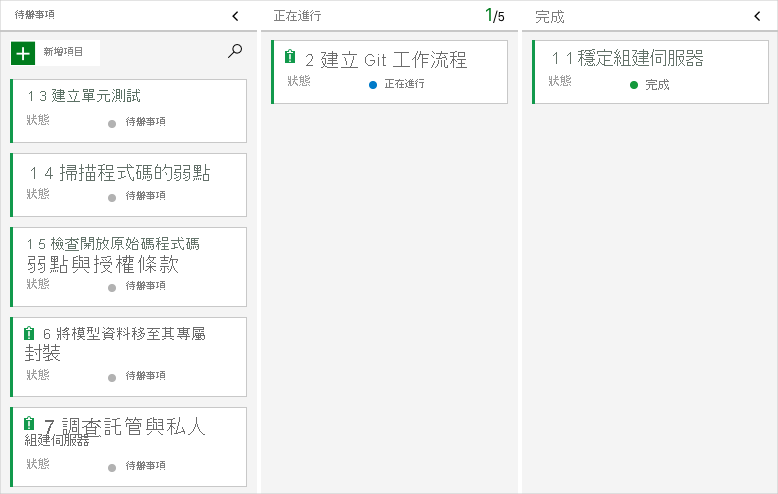
Task: Click the green plus icon to add item
Action: (x=23, y=53)
